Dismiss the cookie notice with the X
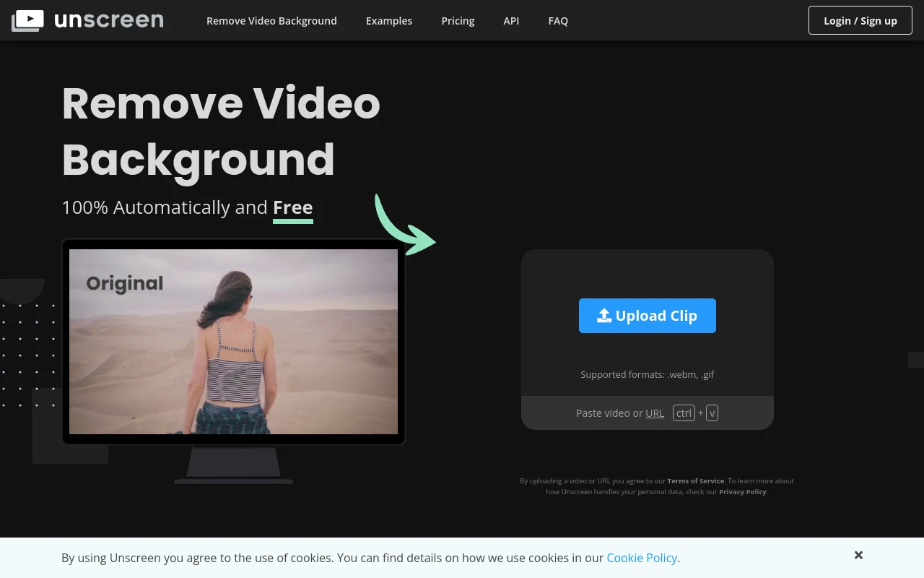The width and height of the screenshot is (924, 578). tap(858, 555)
